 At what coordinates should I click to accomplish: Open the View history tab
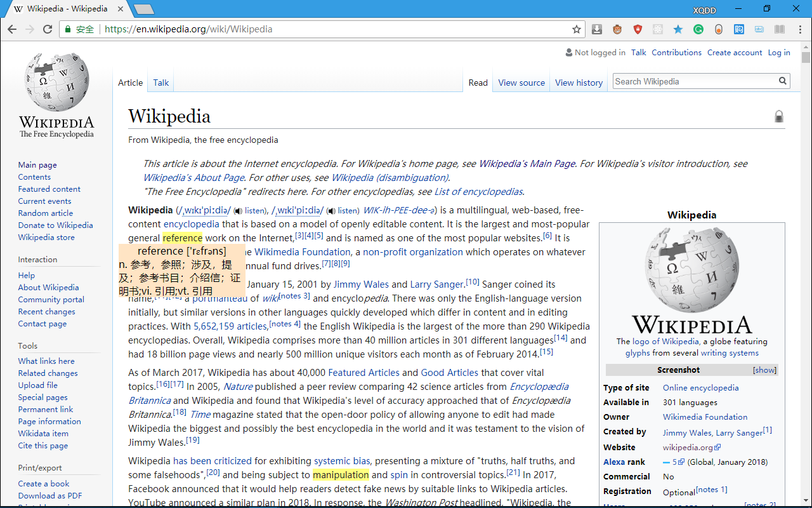click(579, 83)
